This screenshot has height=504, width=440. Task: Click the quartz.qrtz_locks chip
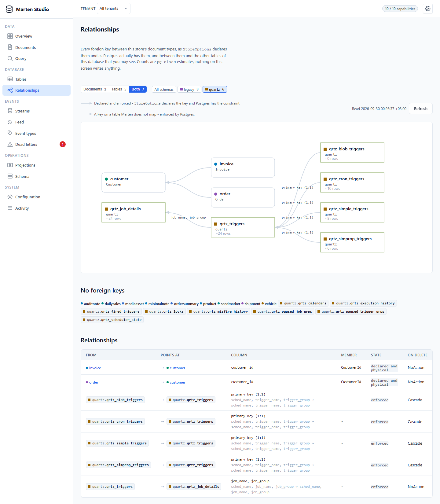164,311
